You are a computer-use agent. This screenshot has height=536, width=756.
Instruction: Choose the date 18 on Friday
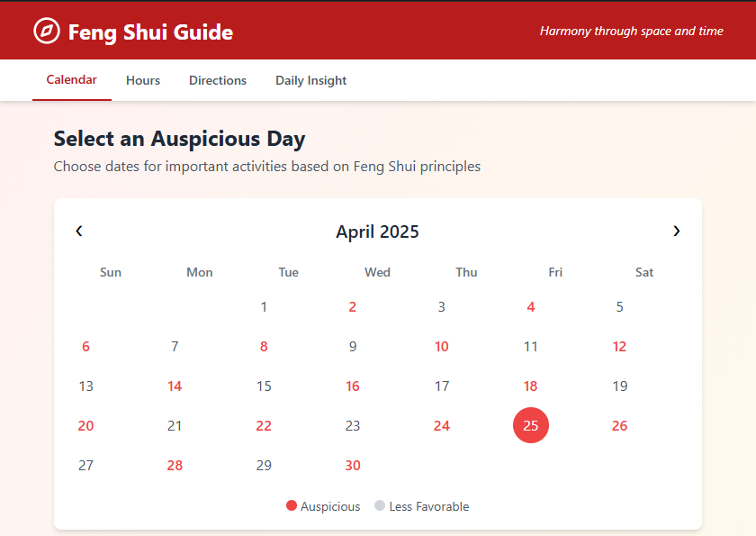tap(531, 386)
